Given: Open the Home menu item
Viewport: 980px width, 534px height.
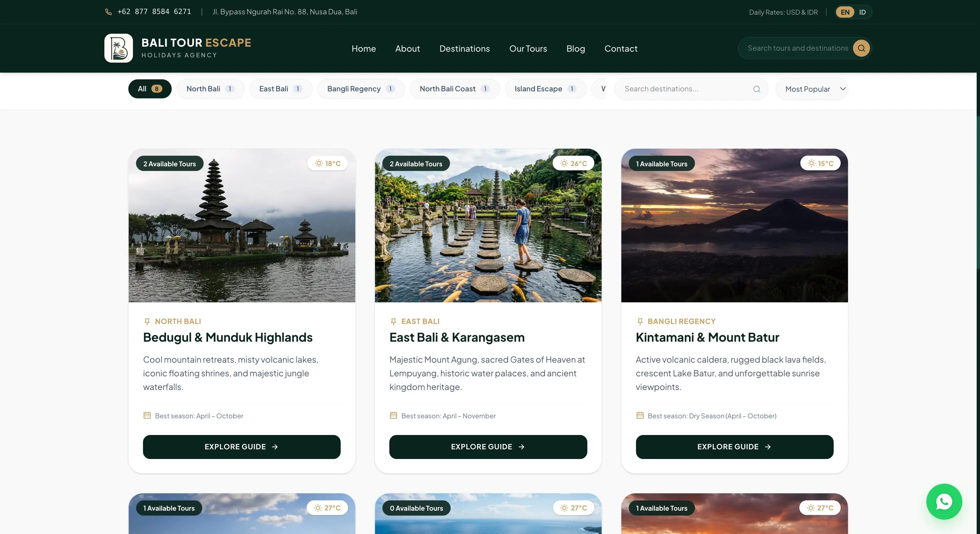Looking at the screenshot, I should [364, 49].
